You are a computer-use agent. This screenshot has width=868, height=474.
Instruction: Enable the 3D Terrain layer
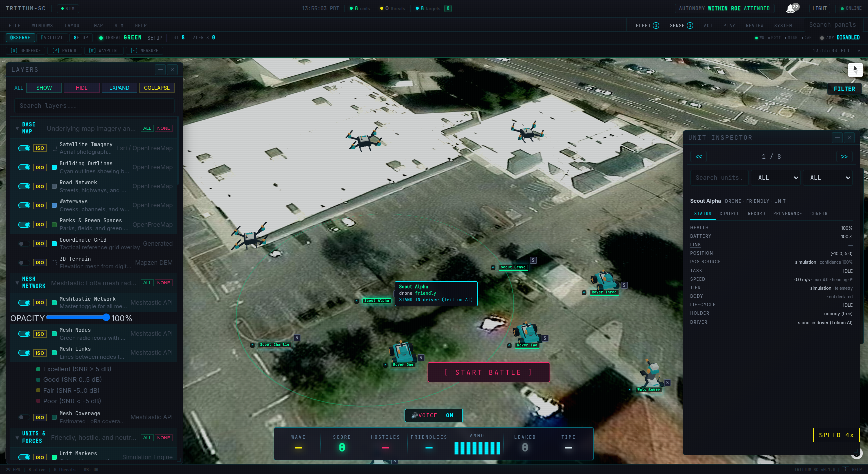point(24,263)
